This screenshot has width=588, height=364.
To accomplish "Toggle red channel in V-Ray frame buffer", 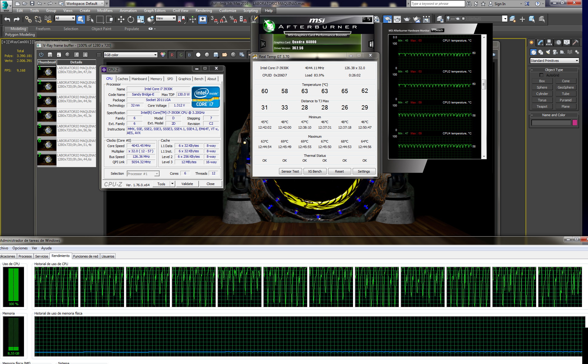I will 172,55.
